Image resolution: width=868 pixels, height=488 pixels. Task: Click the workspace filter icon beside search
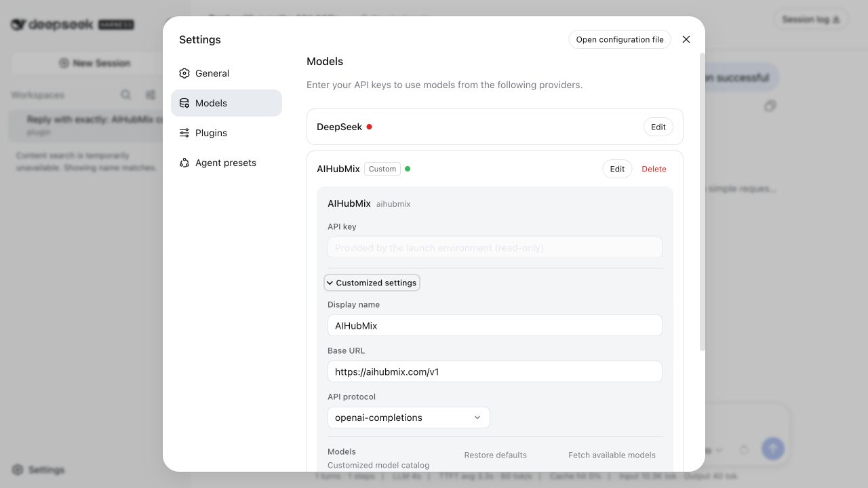[151, 95]
